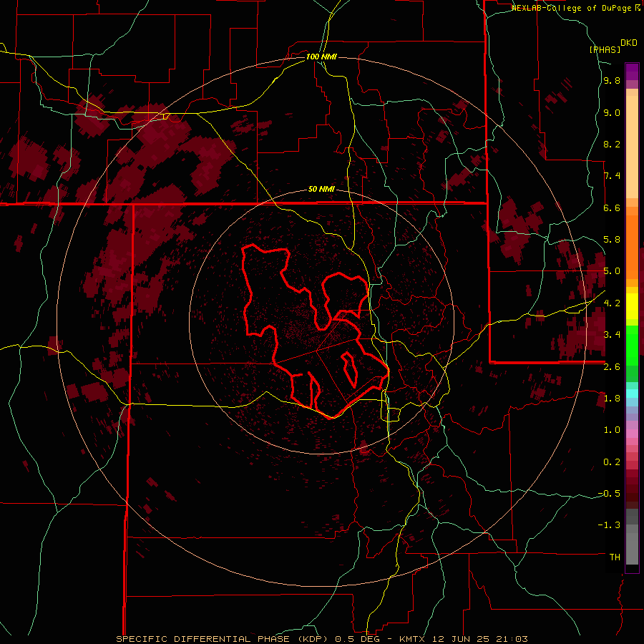The height and width of the screenshot is (644, 644).
Task: Click the 7.4 value on the scale
Action: point(612,176)
